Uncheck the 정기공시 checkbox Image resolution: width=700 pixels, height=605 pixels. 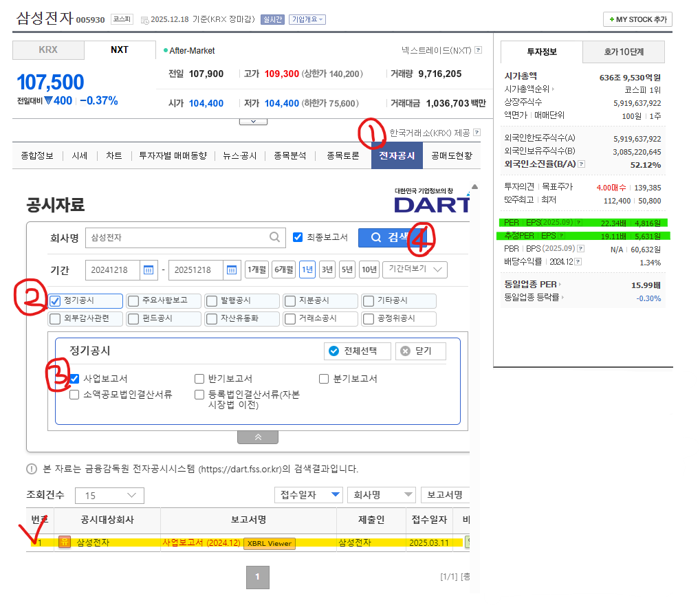[56, 301]
